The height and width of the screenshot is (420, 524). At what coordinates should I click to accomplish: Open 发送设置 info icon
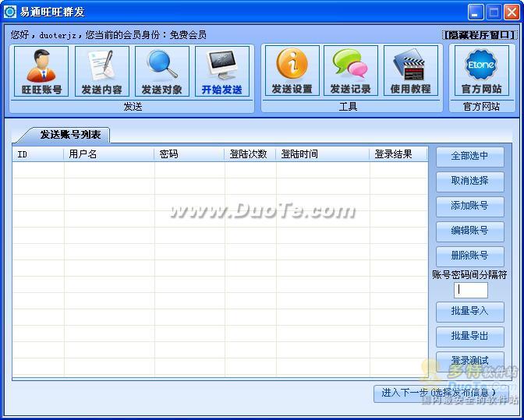point(292,71)
